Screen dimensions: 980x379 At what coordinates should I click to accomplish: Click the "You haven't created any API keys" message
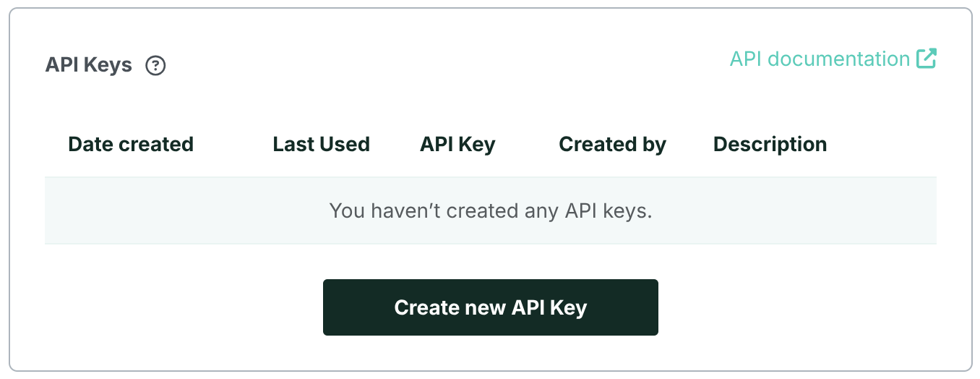click(491, 211)
